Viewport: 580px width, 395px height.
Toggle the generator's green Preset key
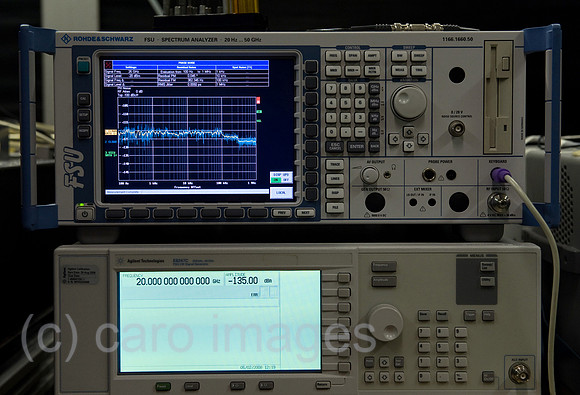pos(163,386)
